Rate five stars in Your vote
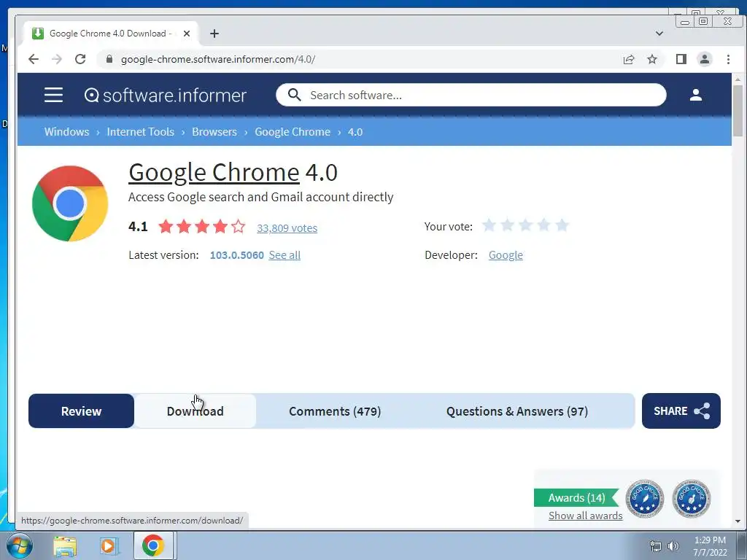This screenshot has height=560, width=747. tap(562, 225)
